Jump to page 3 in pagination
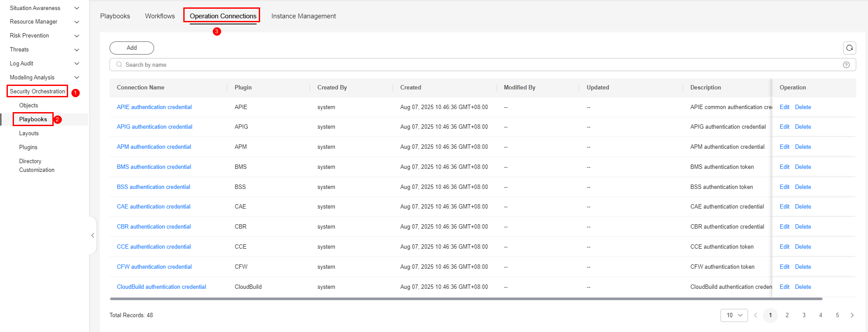This screenshot has width=868, height=332. coord(804,315)
